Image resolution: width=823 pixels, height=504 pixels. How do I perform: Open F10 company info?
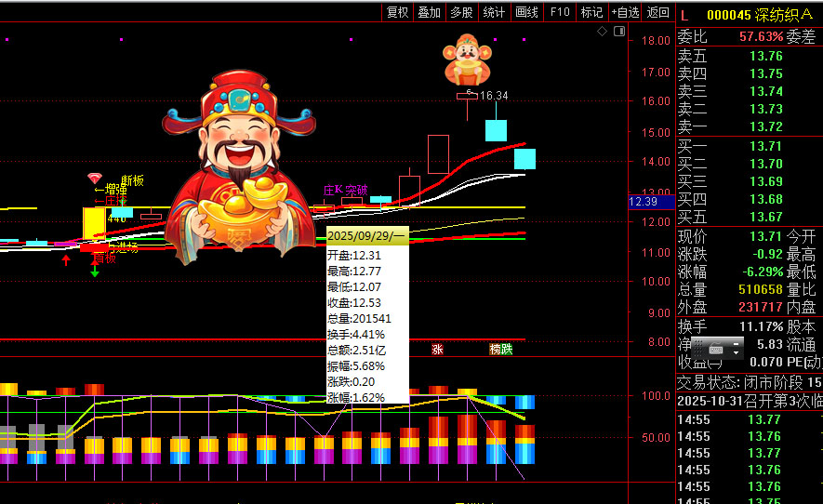(x=559, y=12)
